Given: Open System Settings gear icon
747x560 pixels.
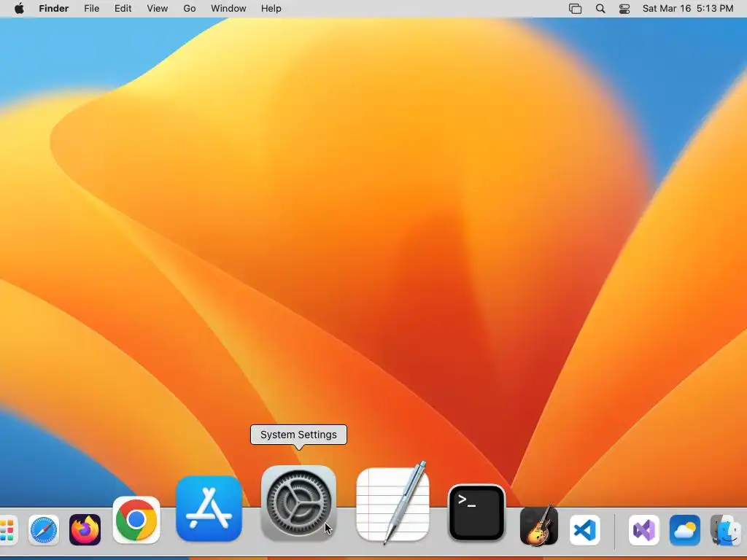Looking at the screenshot, I should (x=298, y=503).
